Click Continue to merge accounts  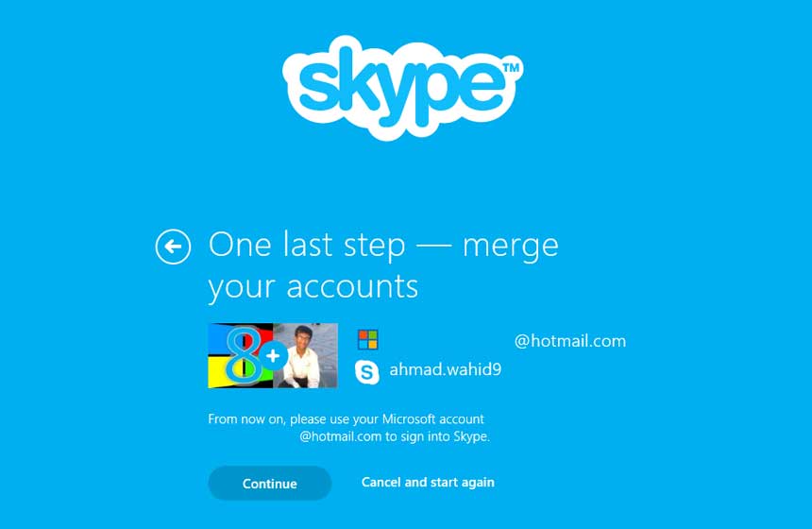[x=270, y=483]
